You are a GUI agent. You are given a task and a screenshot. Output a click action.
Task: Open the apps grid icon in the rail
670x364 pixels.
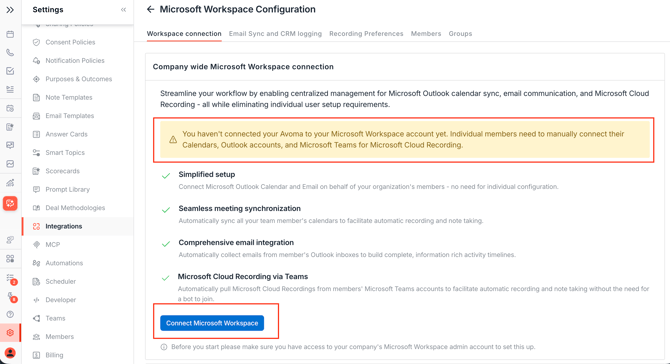click(x=10, y=258)
